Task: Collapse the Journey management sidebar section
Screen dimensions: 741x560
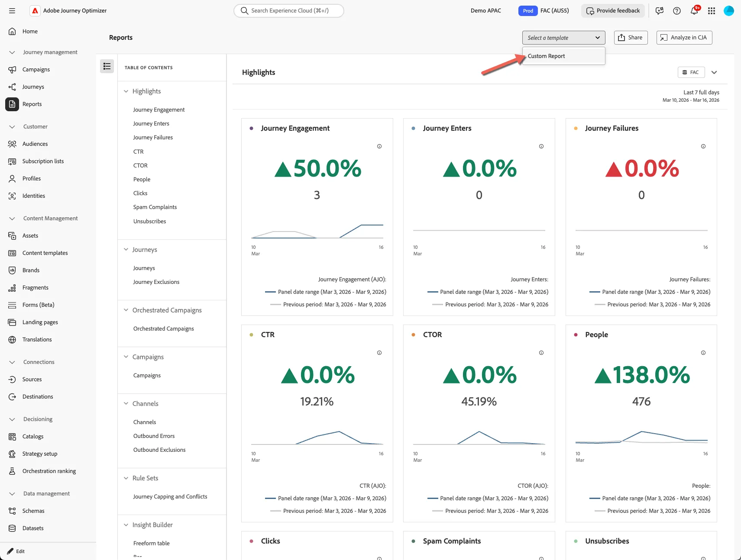Action: pyautogui.click(x=12, y=52)
